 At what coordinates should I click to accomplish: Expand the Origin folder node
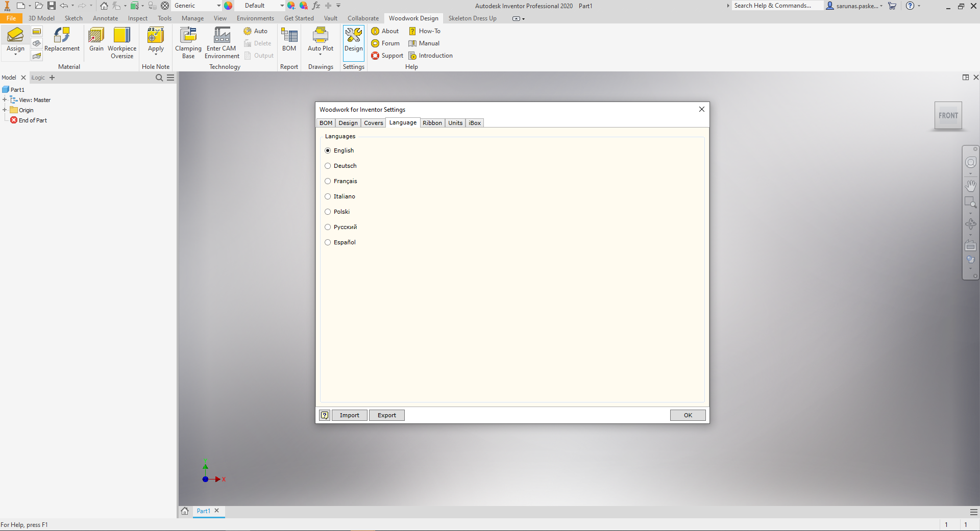click(5, 110)
